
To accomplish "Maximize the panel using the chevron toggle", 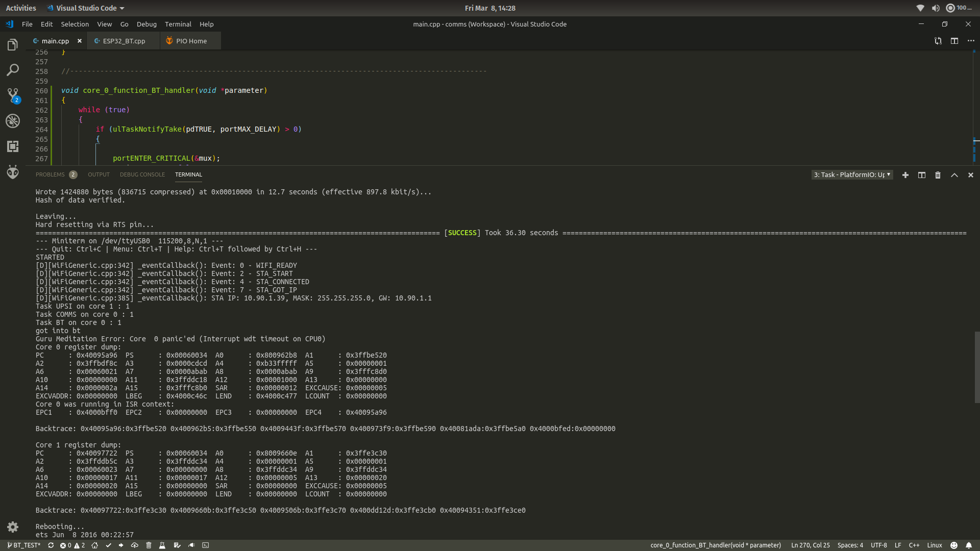I will 954,175.
